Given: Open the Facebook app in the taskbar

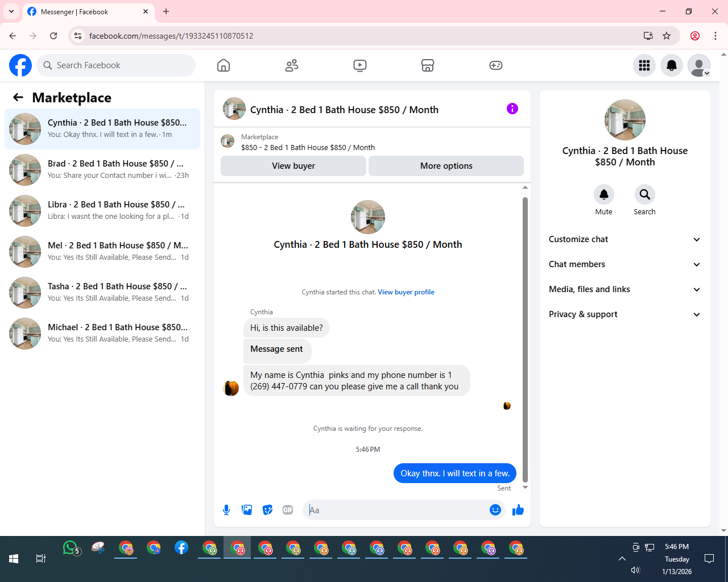Looking at the screenshot, I should (x=181, y=548).
